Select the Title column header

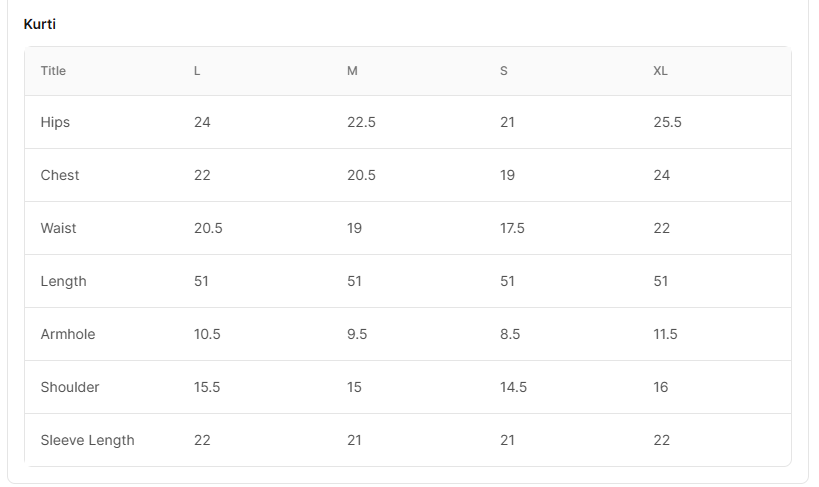tap(53, 71)
